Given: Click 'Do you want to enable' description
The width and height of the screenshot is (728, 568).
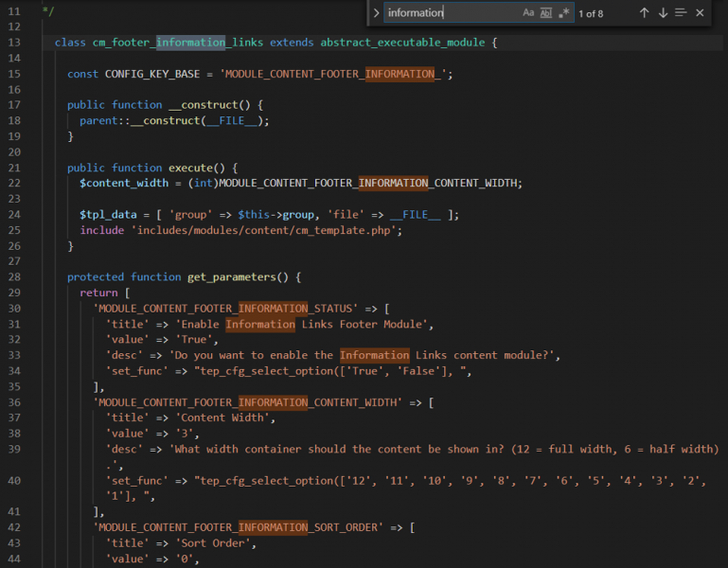Looking at the screenshot, I should (x=364, y=356).
